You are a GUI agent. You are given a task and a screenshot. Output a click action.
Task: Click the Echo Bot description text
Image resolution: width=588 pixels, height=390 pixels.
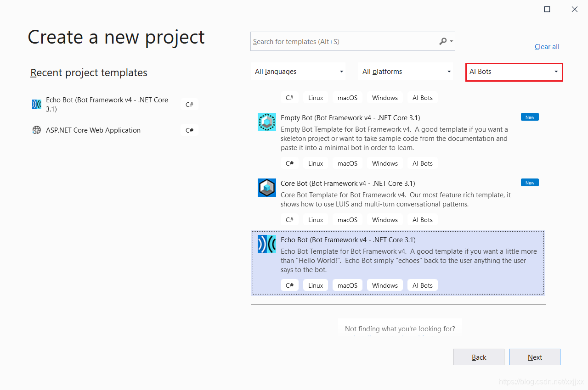tap(409, 261)
